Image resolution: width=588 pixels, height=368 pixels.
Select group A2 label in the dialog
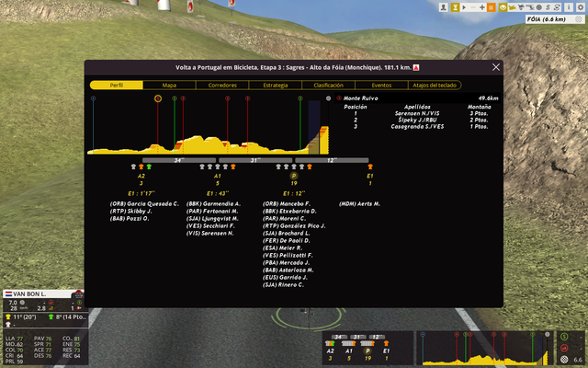click(x=141, y=176)
